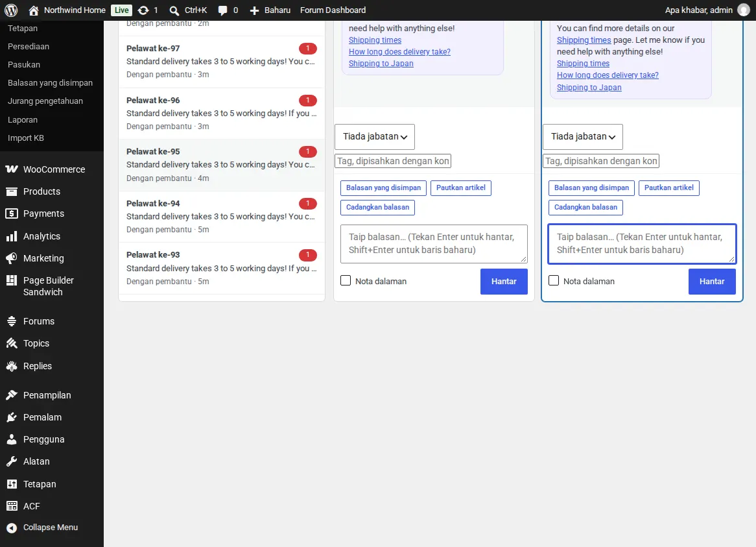Open the admin avatar icon

(x=744, y=10)
